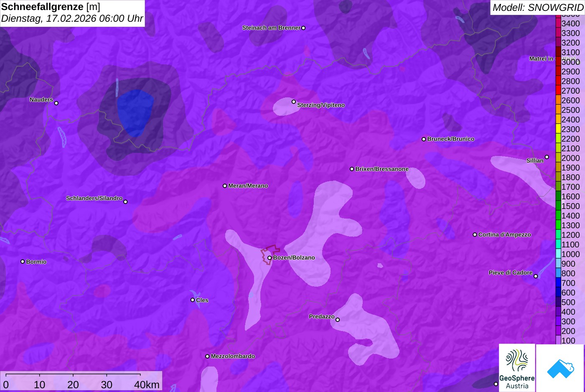Click the Schlanders/Silandro marker dot
Image resolution: width=585 pixels, height=392 pixels.
tap(125, 202)
